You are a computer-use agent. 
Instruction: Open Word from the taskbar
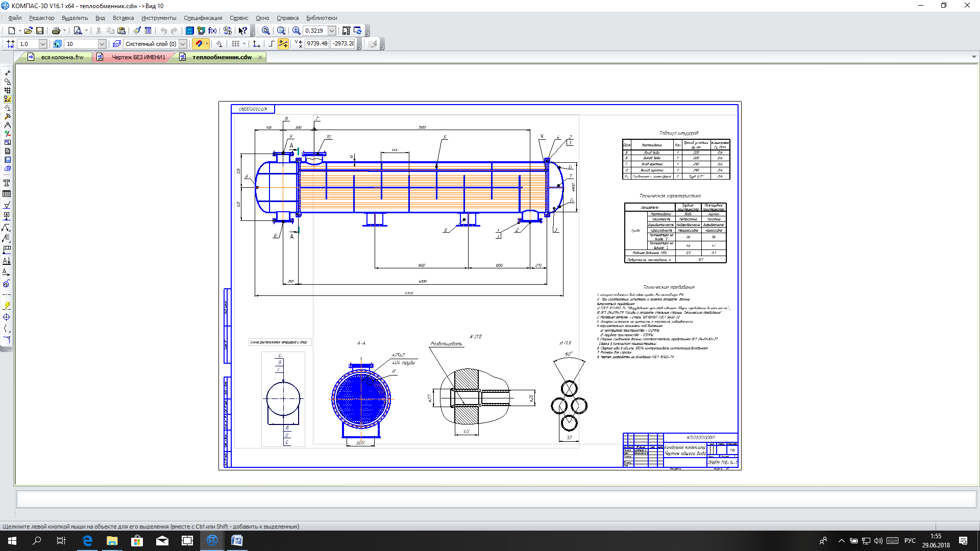point(237,541)
